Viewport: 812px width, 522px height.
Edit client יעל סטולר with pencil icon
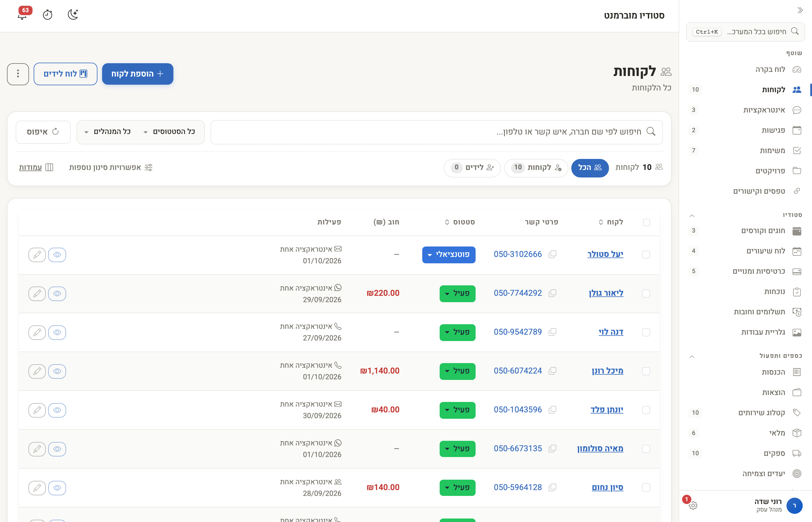pos(37,255)
